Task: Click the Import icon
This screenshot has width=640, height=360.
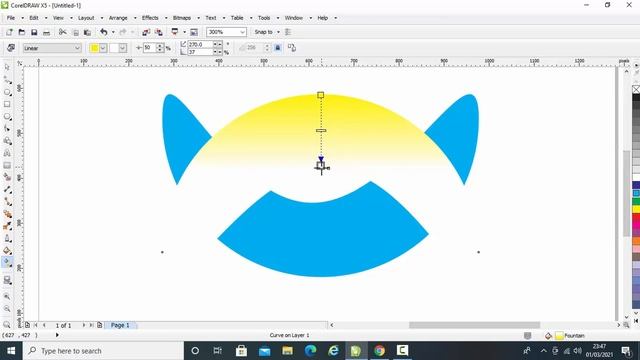Action: coord(146,32)
